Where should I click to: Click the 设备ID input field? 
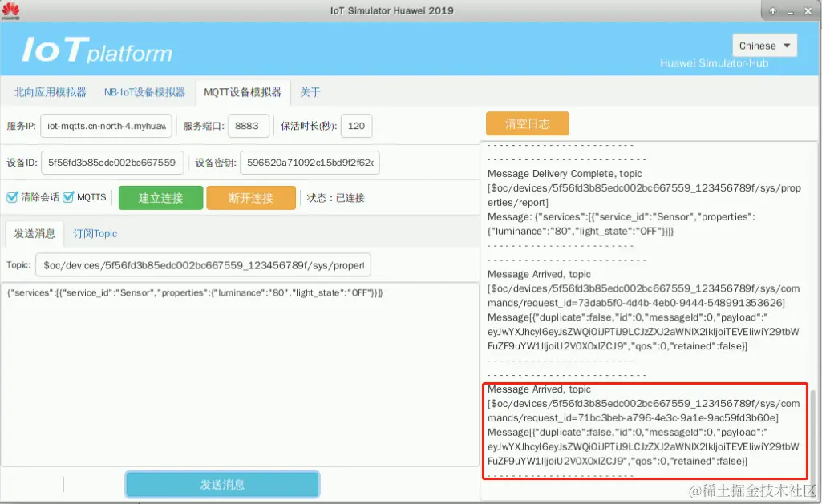pyautogui.click(x=112, y=163)
